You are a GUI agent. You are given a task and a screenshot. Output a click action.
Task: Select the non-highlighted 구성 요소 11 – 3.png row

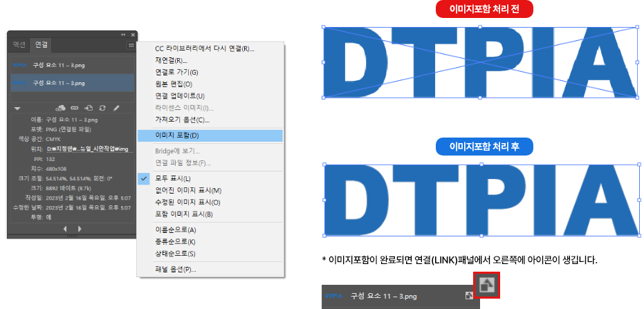point(72,65)
